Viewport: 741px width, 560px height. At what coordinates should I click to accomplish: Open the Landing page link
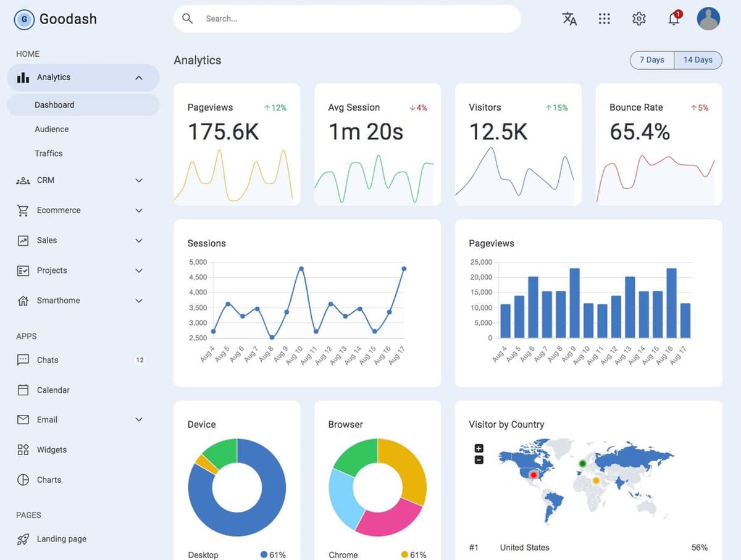tap(61, 538)
